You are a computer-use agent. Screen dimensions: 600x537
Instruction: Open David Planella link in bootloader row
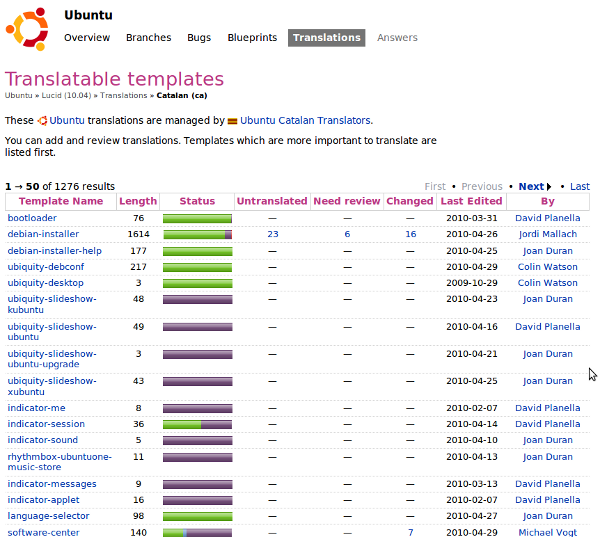click(x=548, y=218)
